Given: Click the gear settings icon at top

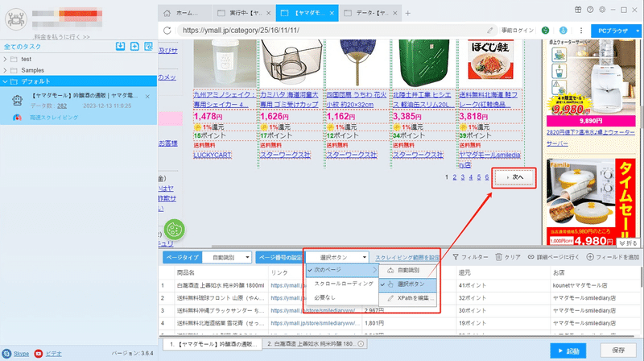Looking at the screenshot, I should (602, 10).
